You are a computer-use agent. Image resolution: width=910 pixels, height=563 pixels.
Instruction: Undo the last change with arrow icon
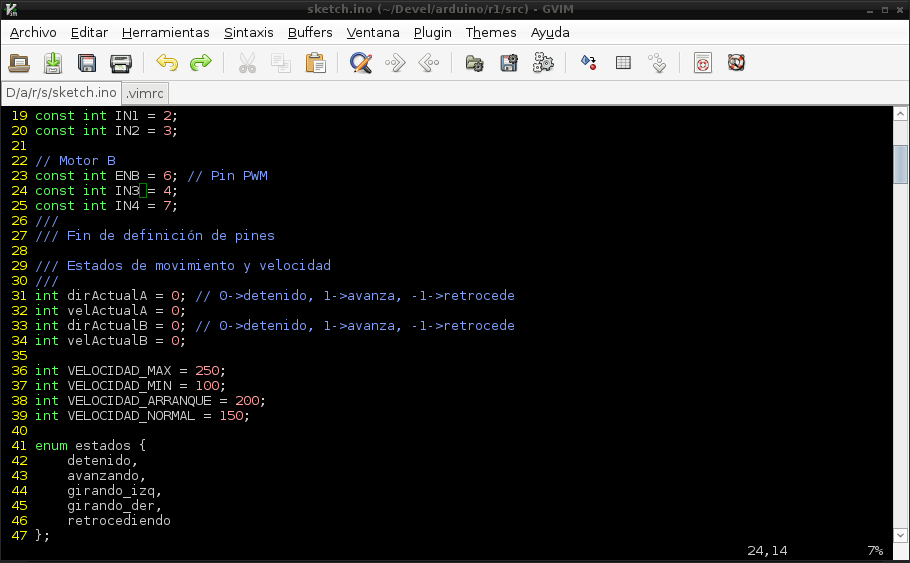[167, 63]
